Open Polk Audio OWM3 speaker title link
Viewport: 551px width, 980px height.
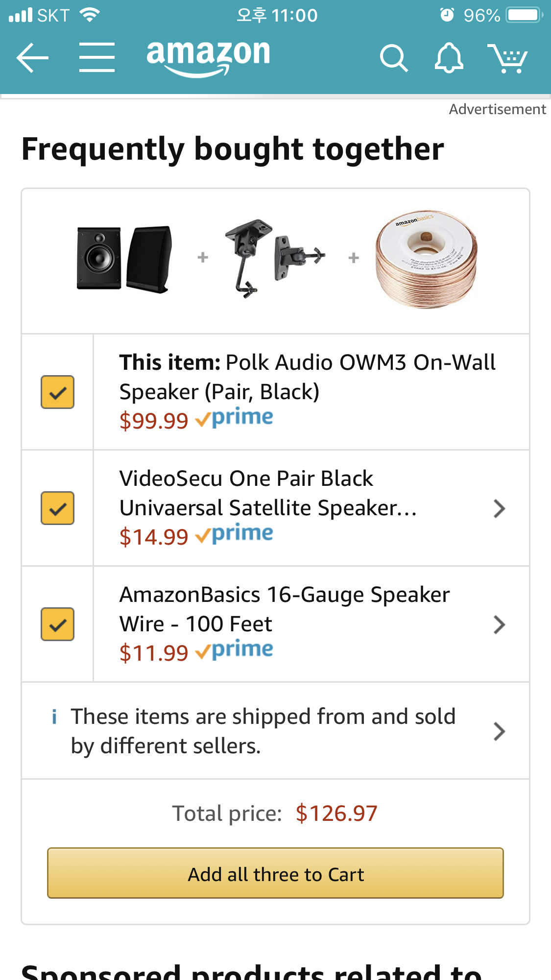[x=307, y=377]
